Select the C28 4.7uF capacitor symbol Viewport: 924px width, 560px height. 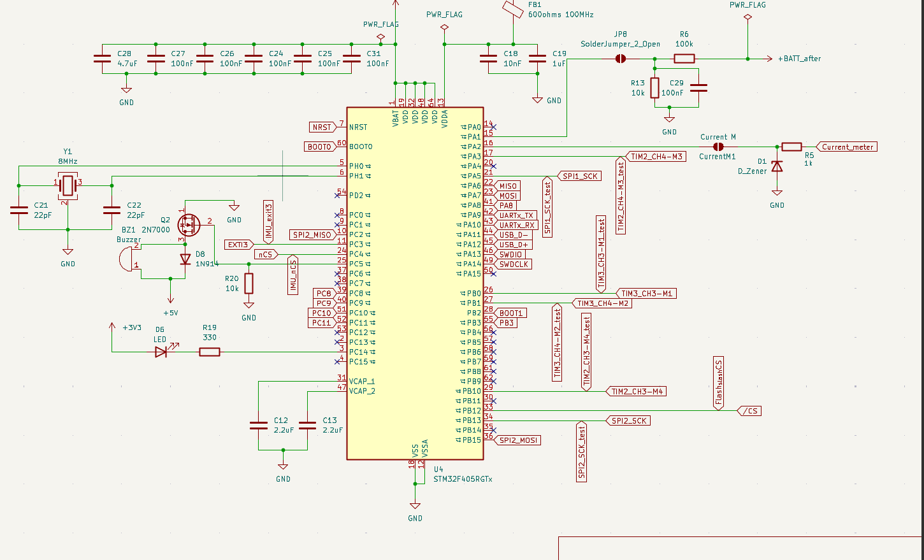tap(102, 59)
